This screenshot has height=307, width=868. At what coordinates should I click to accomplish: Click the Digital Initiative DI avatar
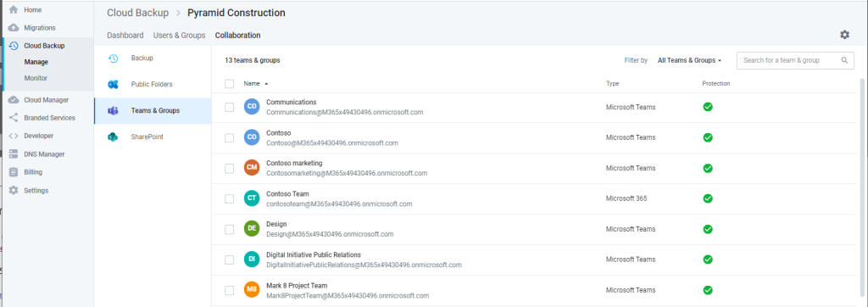click(x=252, y=260)
